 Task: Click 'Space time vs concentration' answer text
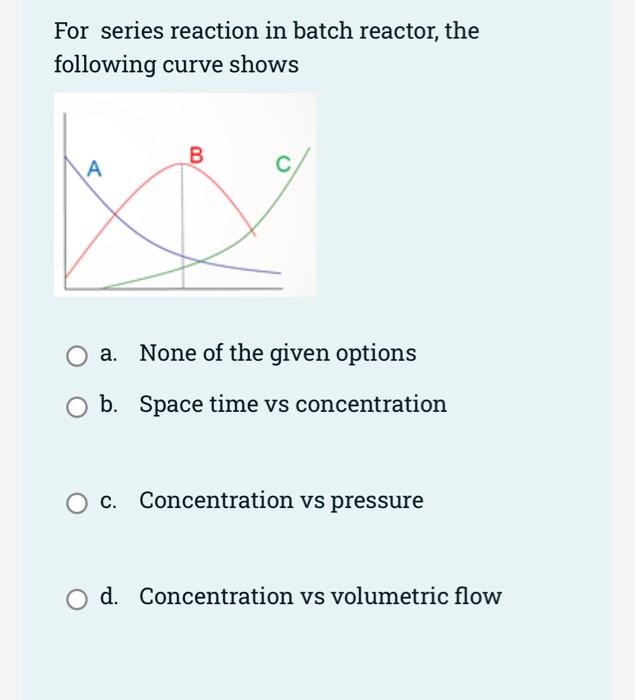tap(292, 404)
